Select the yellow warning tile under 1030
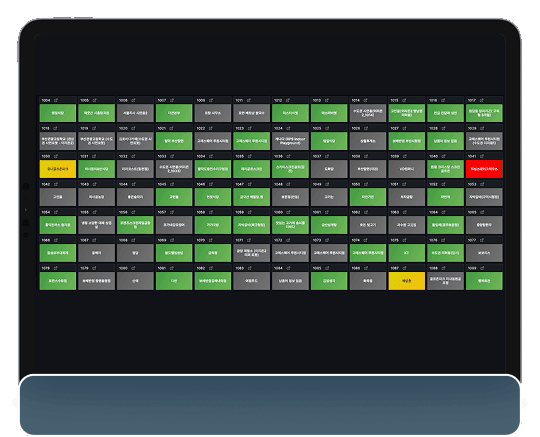The width and height of the screenshot is (540, 437). (58, 169)
